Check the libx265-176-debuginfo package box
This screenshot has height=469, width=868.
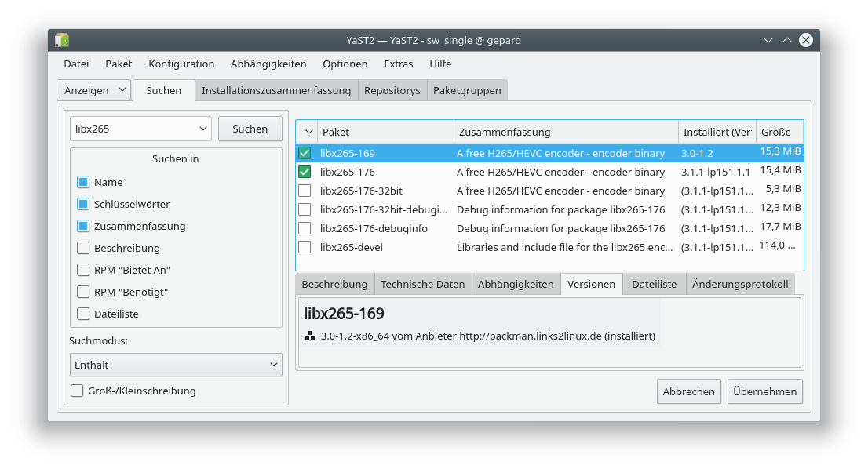[305, 228]
